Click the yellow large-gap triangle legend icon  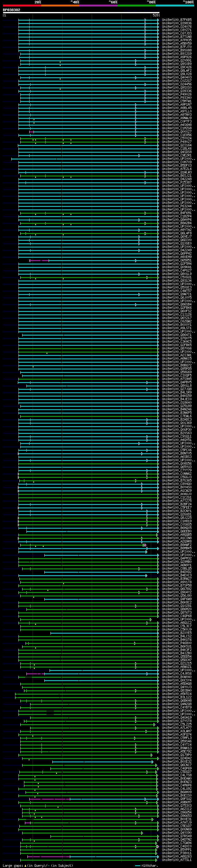click(25, 865)
